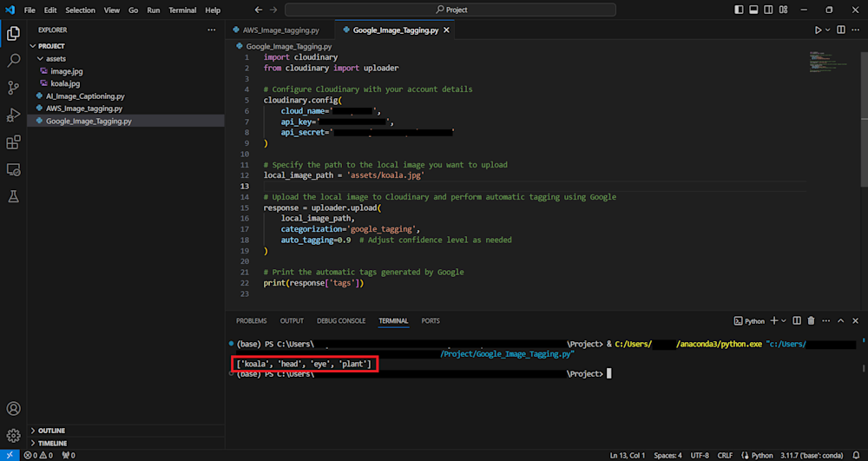
Task: Click UTF-8 encoding in status bar
Action: click(700, 456)
